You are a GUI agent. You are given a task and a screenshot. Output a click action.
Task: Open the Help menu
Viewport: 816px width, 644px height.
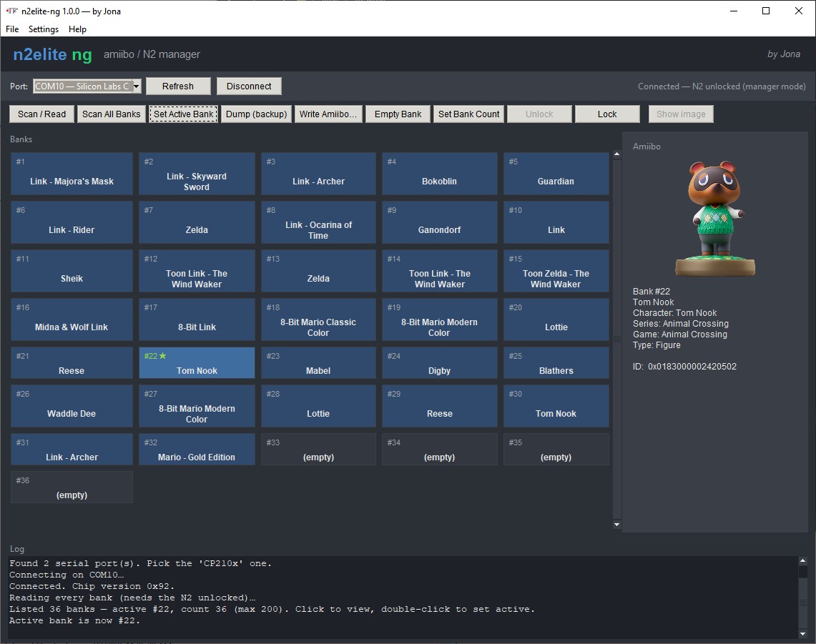(x=77, y=29)
